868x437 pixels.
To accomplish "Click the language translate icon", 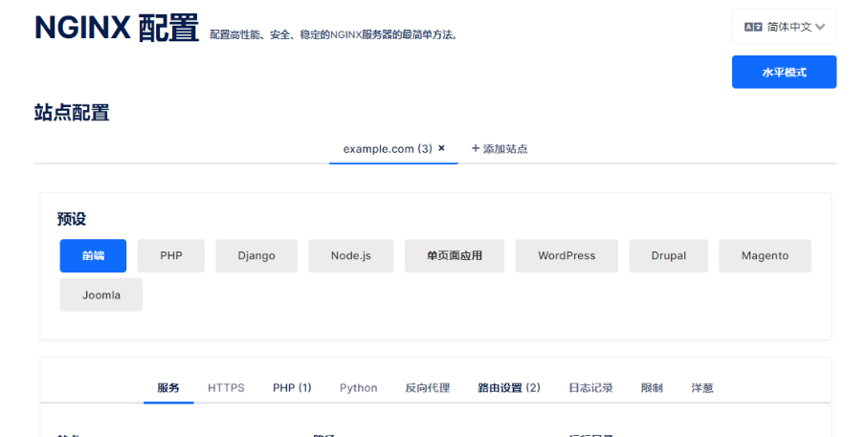I will tap(753, 27).
